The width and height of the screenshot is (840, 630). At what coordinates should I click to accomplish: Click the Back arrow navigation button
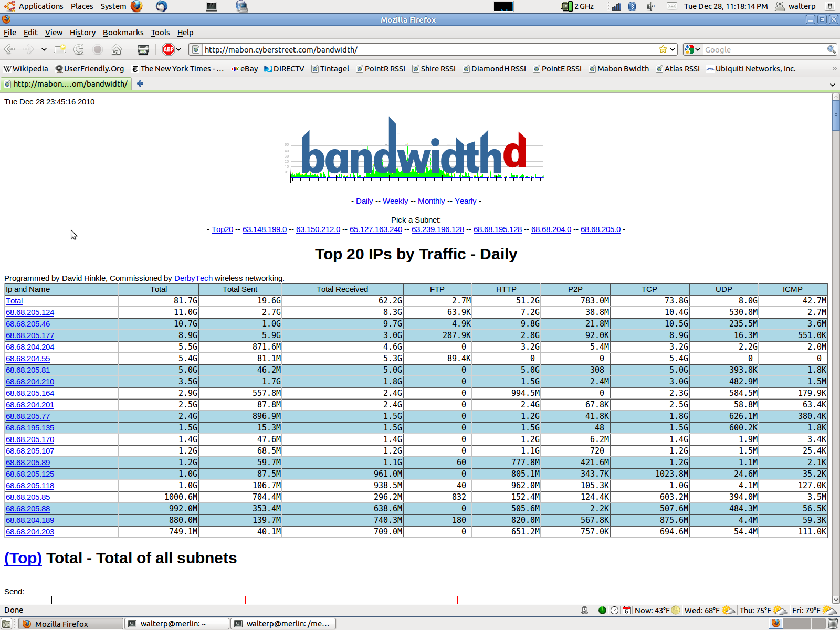(9, 49)
